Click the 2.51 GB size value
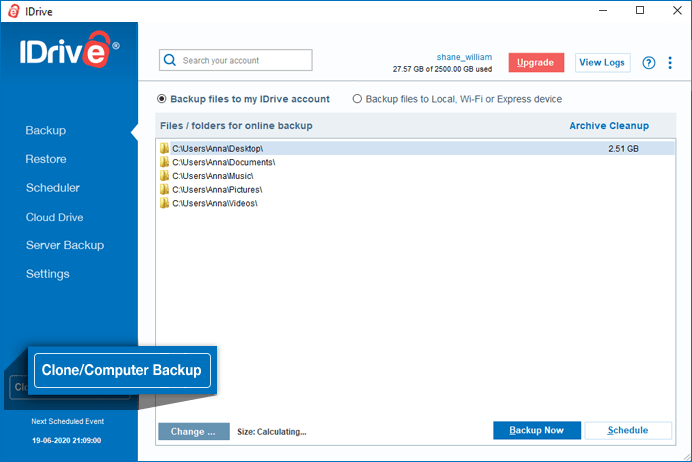Viewport: 692px width, 462px height. [x=623, y=149]
